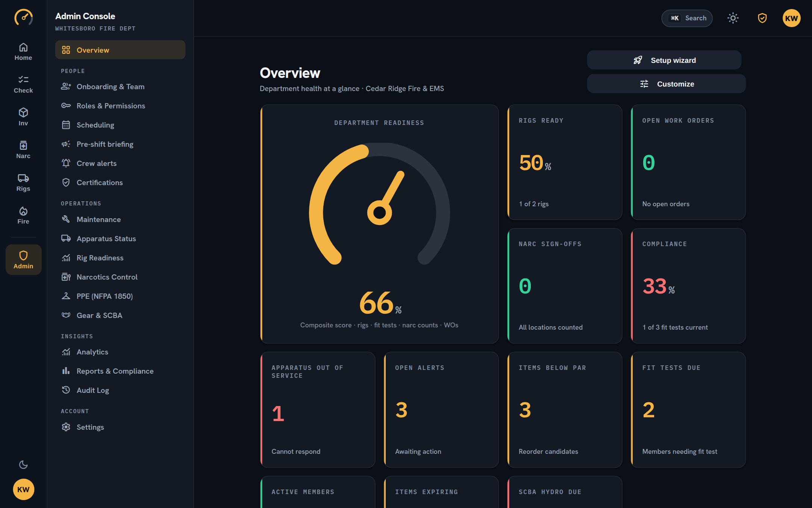This screenshot has width=812, height=508.
Task: Click the Audit Log history icon
Action: tap(66, 390)
